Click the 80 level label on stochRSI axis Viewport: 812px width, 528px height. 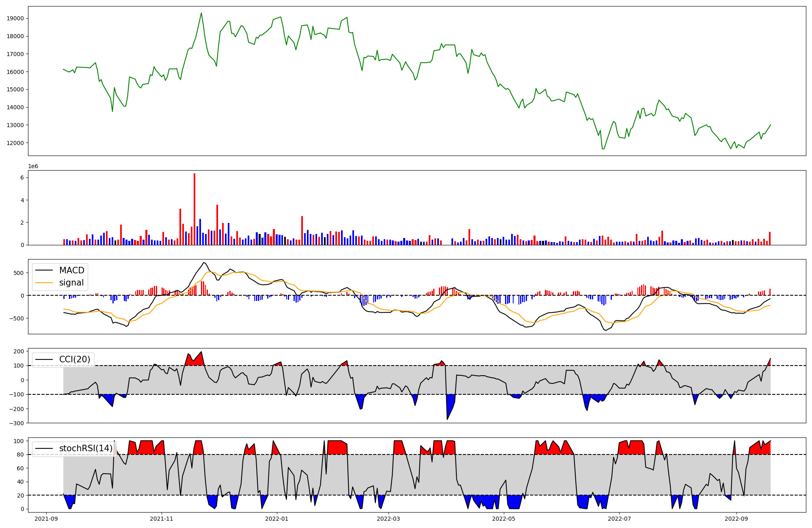pos(21,454)
